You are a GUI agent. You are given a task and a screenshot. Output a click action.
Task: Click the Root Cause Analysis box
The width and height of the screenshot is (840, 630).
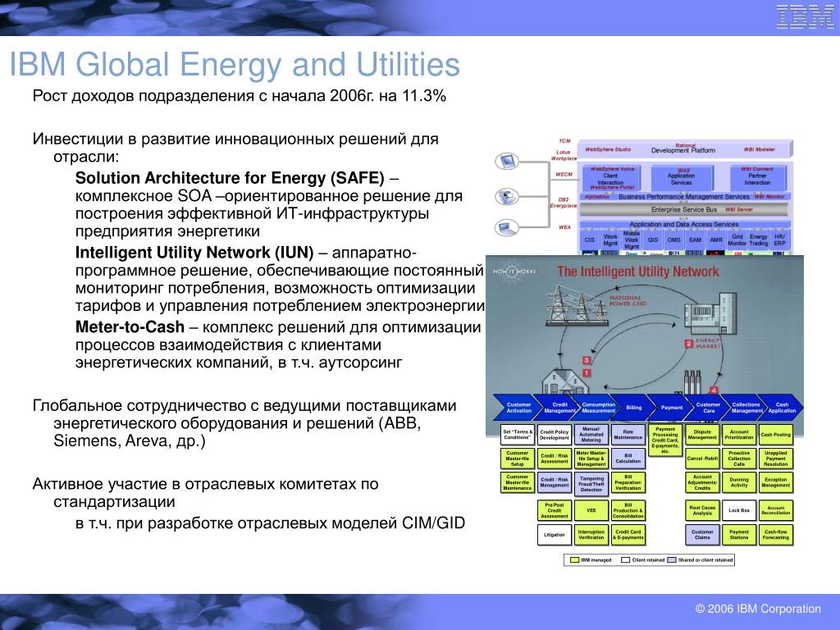(702, 510)
